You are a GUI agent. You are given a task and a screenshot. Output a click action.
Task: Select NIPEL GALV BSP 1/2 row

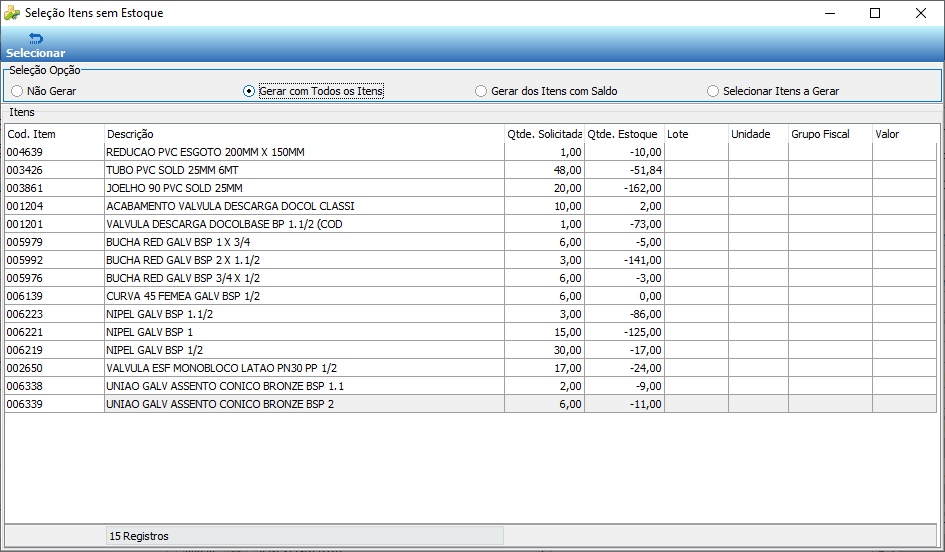[471, 350]
